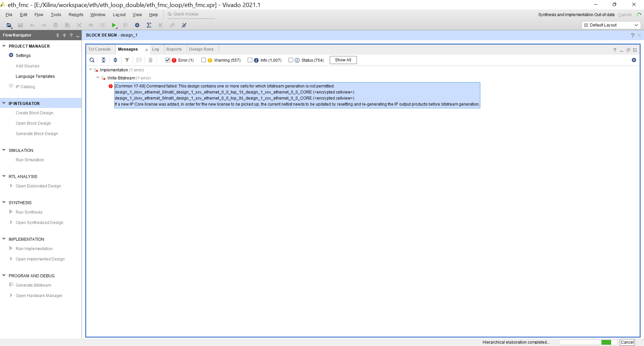Uncheck the Error (1) filter checkbox

tap(168, 60)
